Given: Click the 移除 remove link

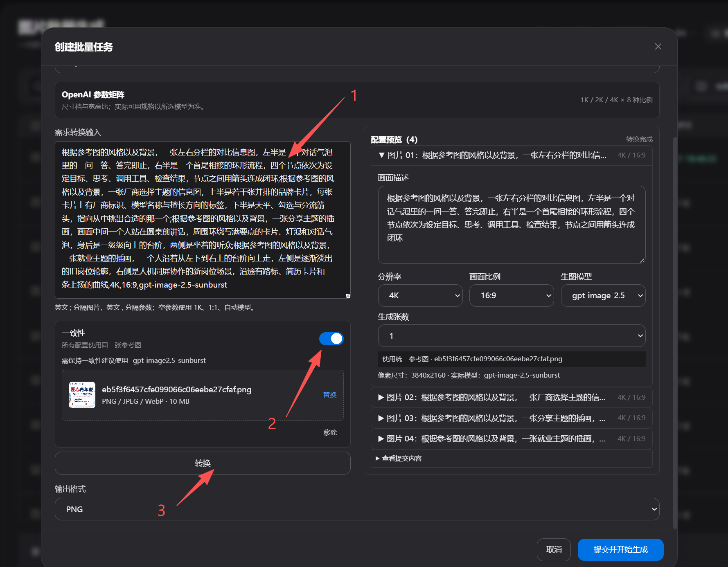Looking at the screenshot, I should (x=330, y=432).
